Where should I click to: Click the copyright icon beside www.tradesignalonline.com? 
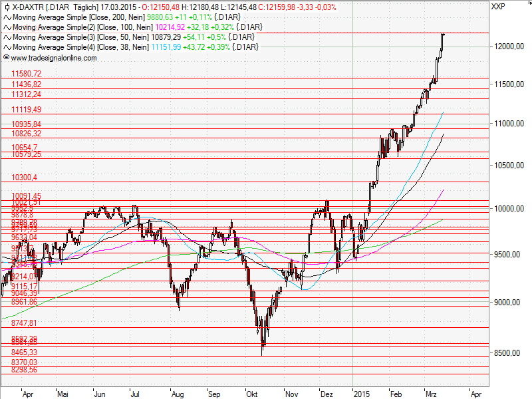[x=6, y=57]
